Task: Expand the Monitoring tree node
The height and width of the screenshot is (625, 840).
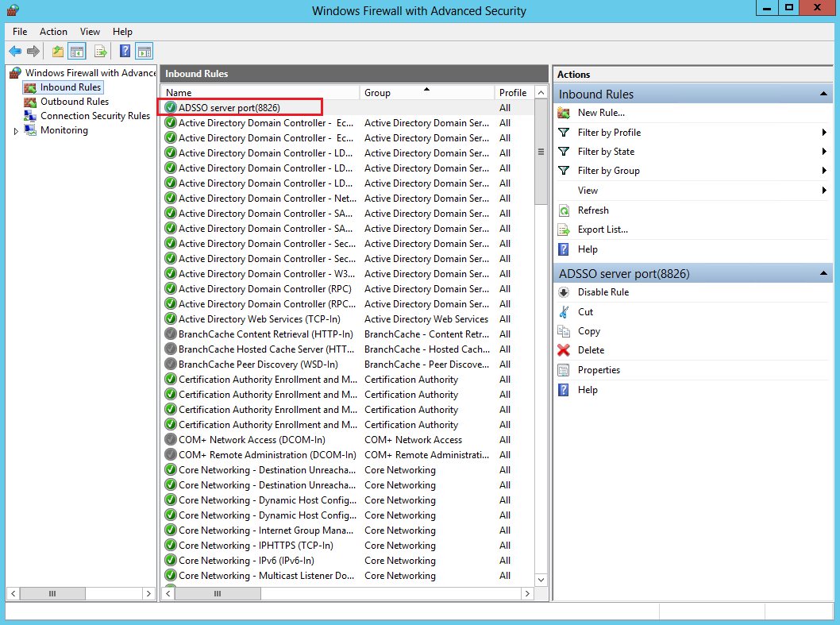Action: (x=16, y=131)
